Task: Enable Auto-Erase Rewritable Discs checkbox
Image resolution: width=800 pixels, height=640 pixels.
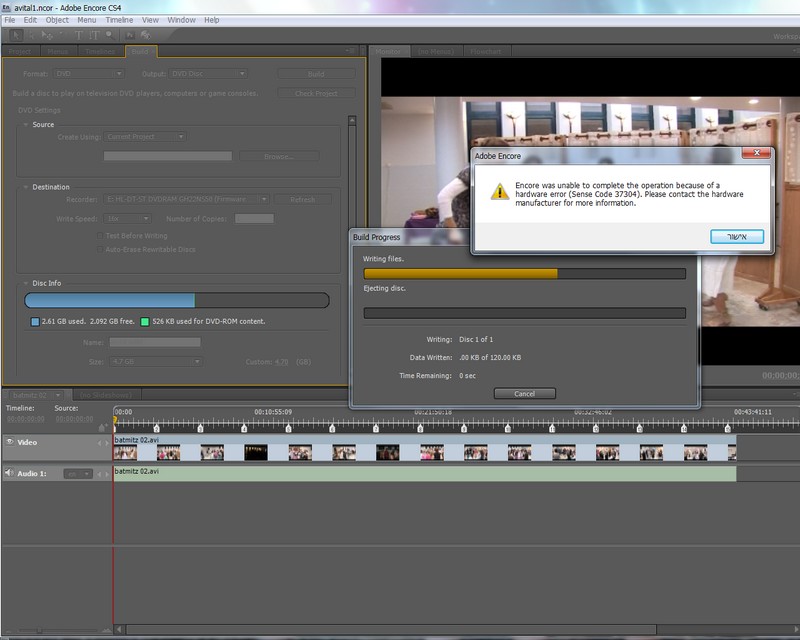Action: [x=100, y=250]
